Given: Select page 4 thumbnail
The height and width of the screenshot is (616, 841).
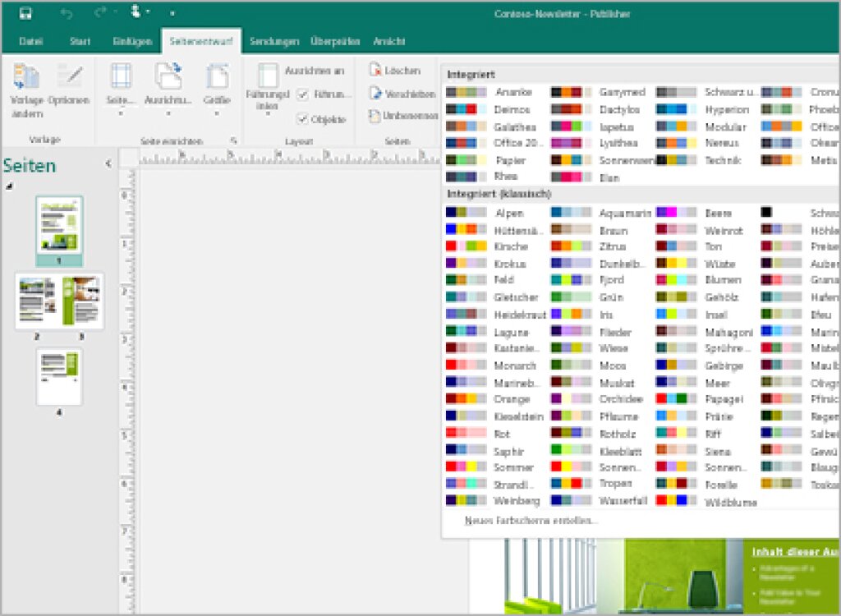Looking at the screenshot, I should 59,376.
